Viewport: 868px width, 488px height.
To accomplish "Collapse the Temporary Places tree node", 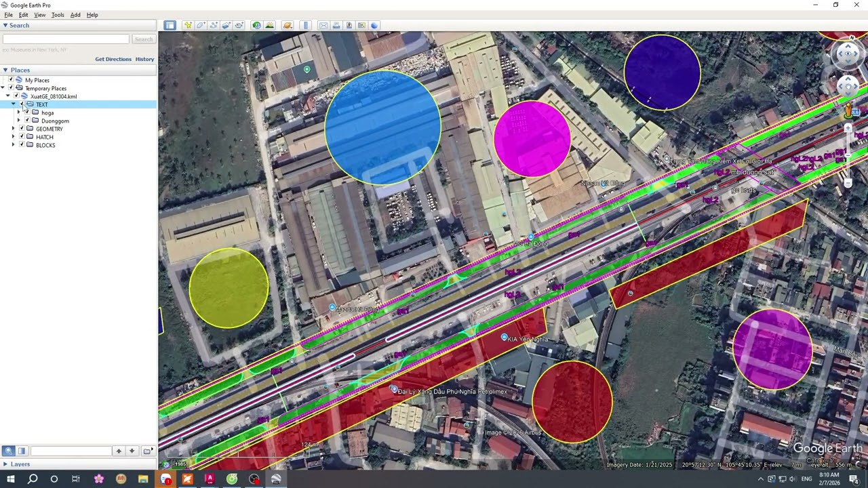I will tap(3, 88).
